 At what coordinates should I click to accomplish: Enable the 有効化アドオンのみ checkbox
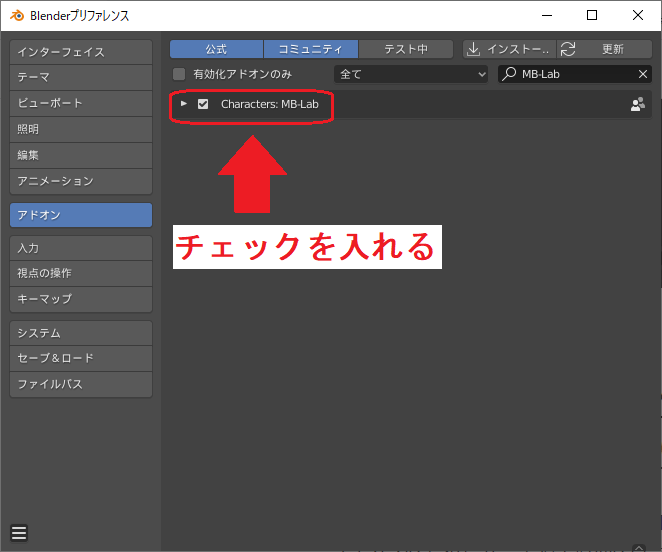(179, 74)
